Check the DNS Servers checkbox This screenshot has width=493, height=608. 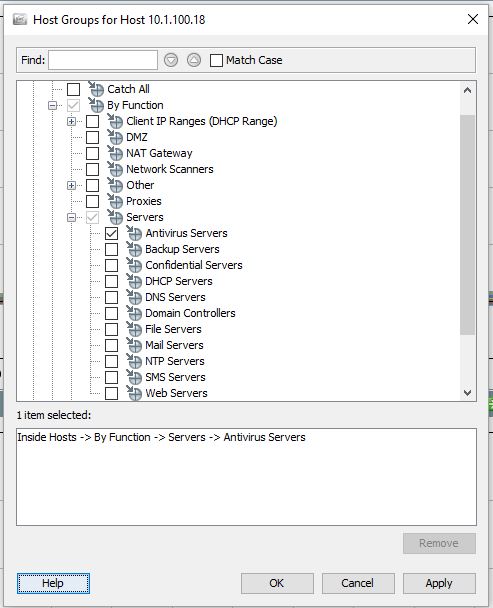[x=112, y=297]
